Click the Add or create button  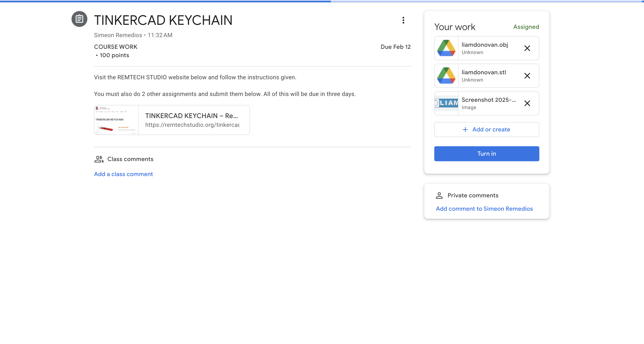[x=487, y=130]
